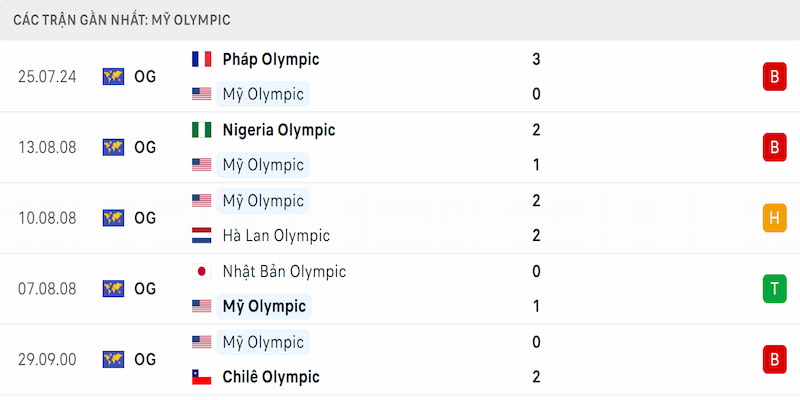This screenshot has height=400, width=800.
Task: Open Pháp Olympic team link
Action: [271, 60]
